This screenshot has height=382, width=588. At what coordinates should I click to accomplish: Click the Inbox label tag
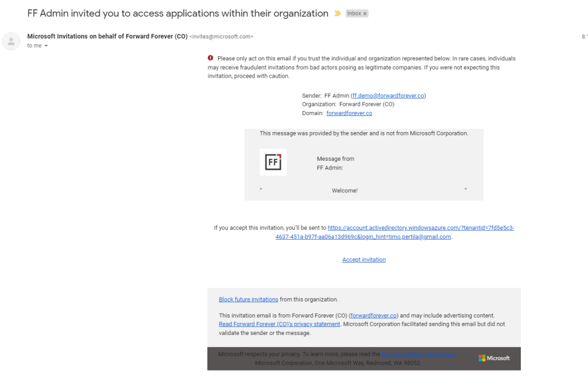point(354,13)
